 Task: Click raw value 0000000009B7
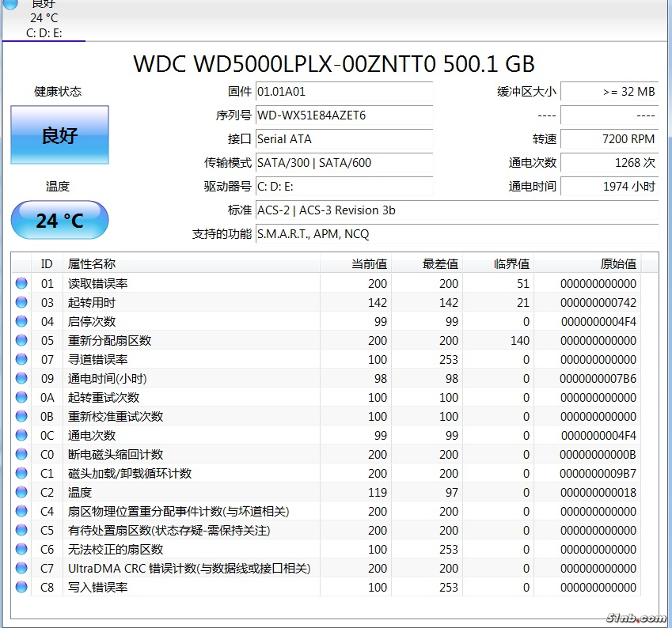pos(598,473)
